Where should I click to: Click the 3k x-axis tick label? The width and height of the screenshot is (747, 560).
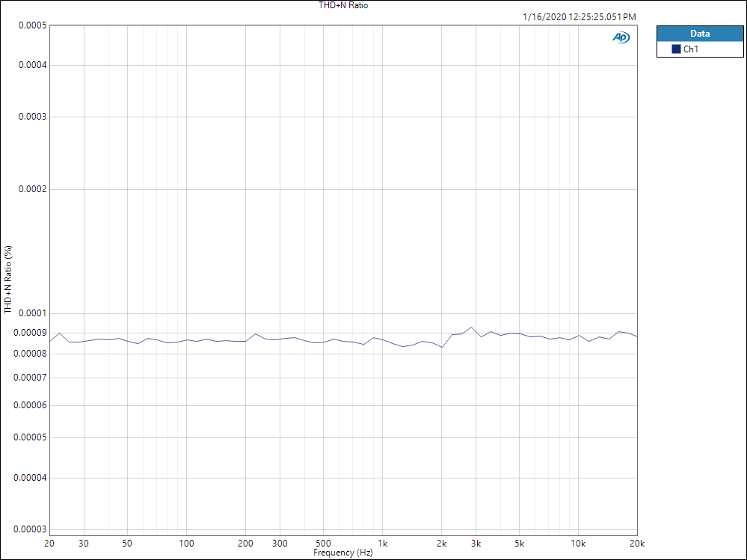click(476, 544)
